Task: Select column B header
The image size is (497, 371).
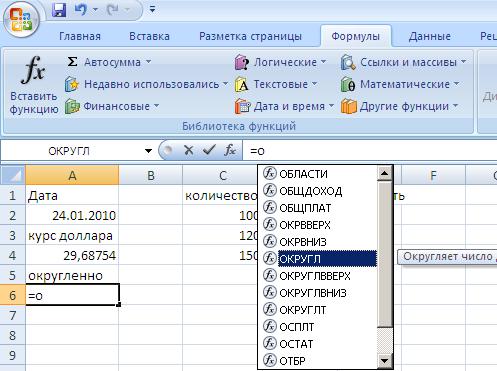Action: tap(151, 175)
